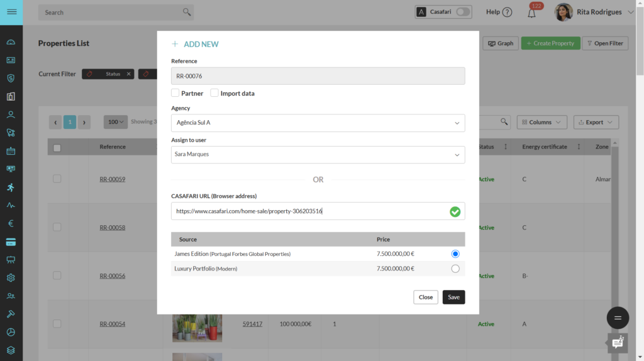
Task: Open the RR-00059 property link
Action: click(112, 179)
